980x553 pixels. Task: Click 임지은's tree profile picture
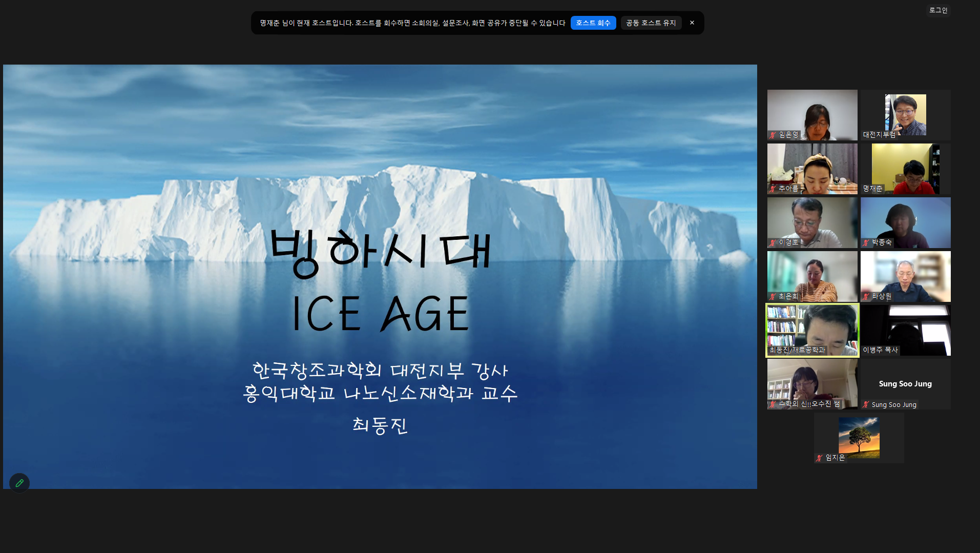(858, 437)
